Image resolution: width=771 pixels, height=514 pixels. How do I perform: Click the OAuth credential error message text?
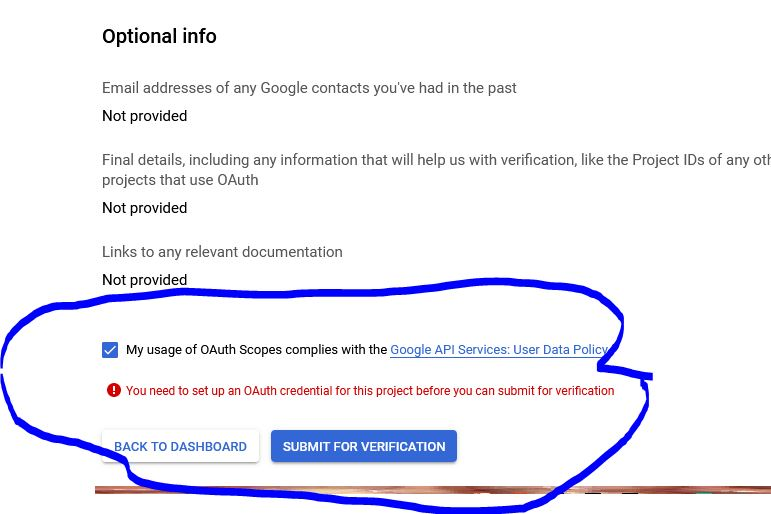tap(370, 391)
